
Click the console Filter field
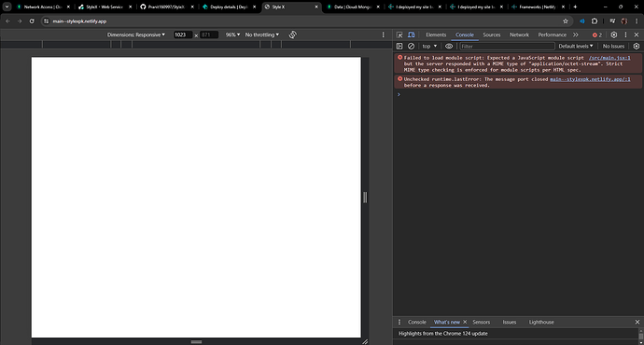[x=507, y=47]
